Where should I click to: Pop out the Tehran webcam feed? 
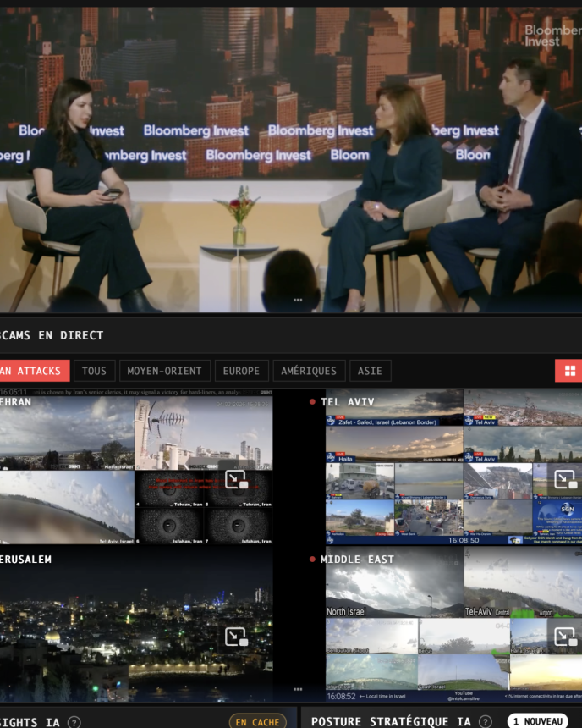(236, 480)
